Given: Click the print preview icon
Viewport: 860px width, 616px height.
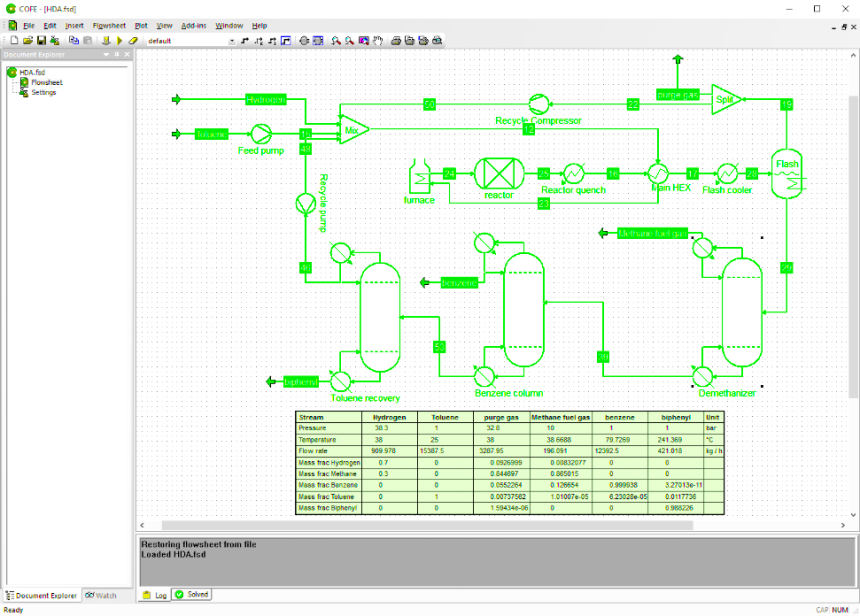Looking at the screenshot, I should [x=437, y=41].
